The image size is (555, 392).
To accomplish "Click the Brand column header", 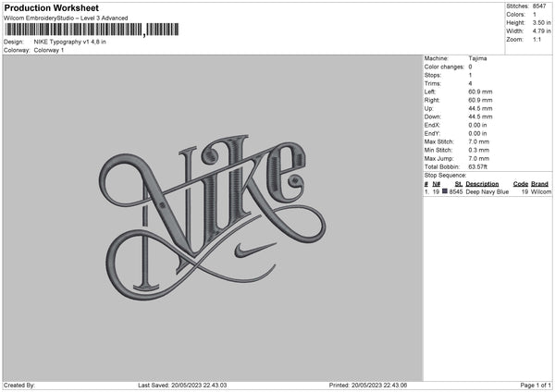I will [540, 183].
